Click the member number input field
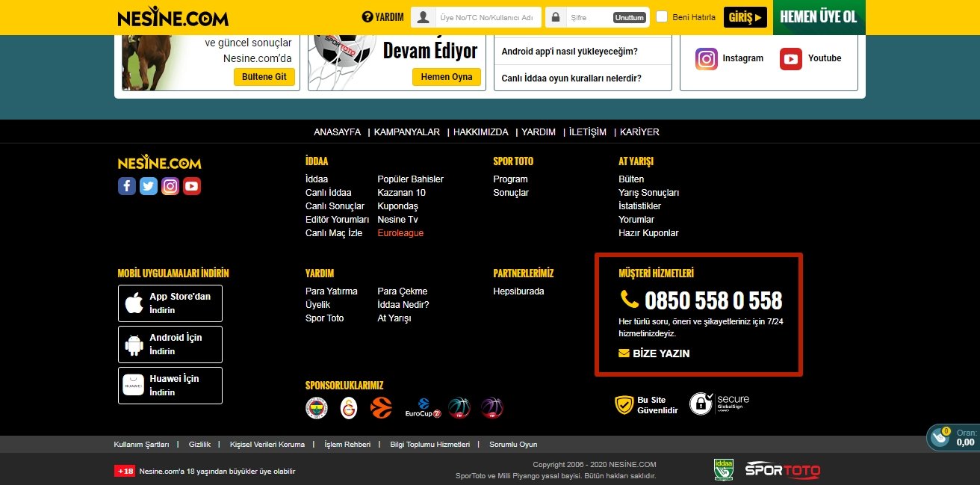980x485 pixels. pos(486,17)
